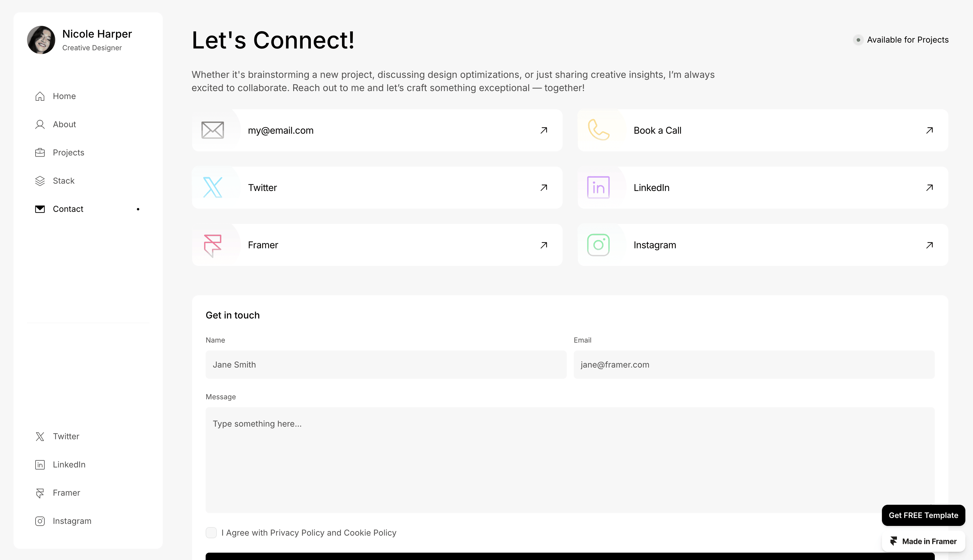Open the Book a Call arrow
The width and height of the screenshot is (973, 560).
(x=930, y=130)
